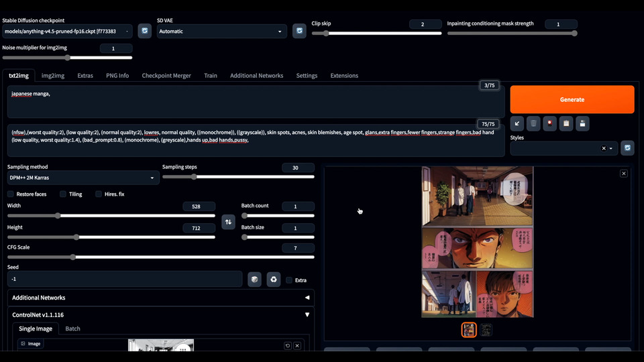Viewport: 644px width, 362px height.
Task: Open the Extras tab
Action: click(x=85, y=76)
